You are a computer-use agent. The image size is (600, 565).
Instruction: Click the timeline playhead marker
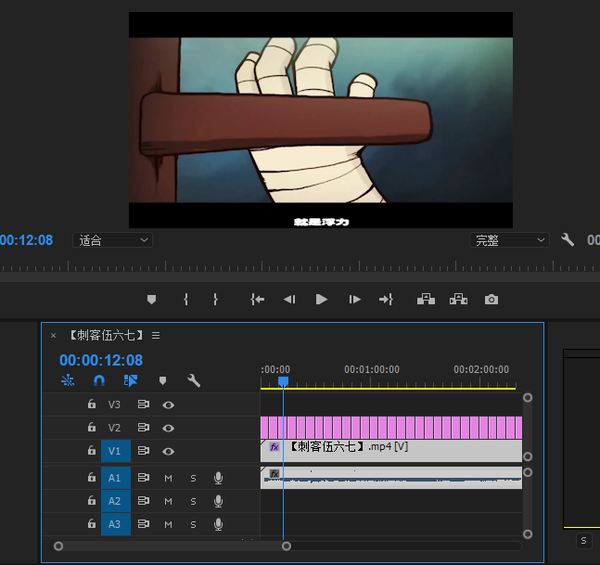click(x=283, y=381)
